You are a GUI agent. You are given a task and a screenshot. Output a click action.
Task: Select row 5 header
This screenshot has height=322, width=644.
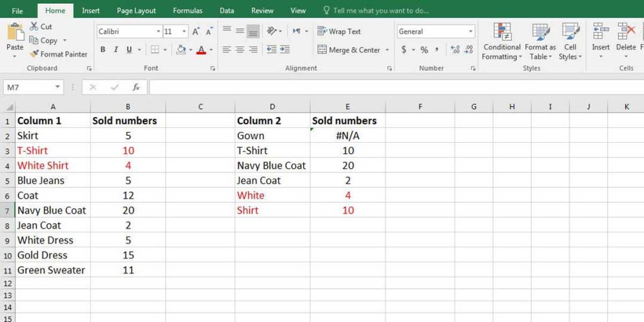tap(8, 180)
